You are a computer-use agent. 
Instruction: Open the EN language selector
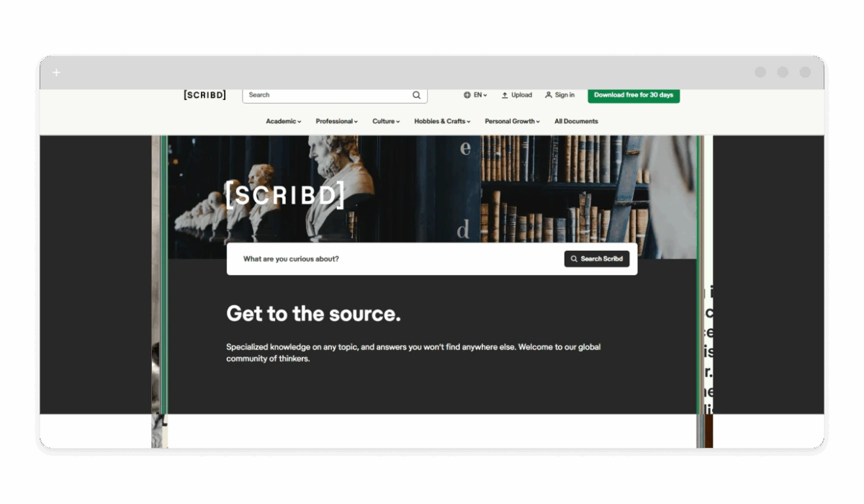click(x=475, y=95)
